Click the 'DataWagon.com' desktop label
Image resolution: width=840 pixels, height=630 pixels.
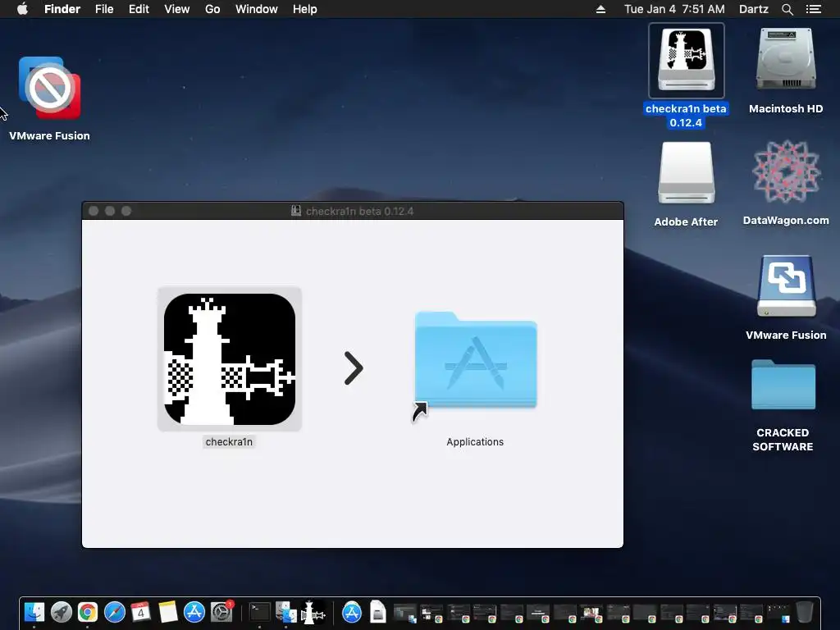786,220
